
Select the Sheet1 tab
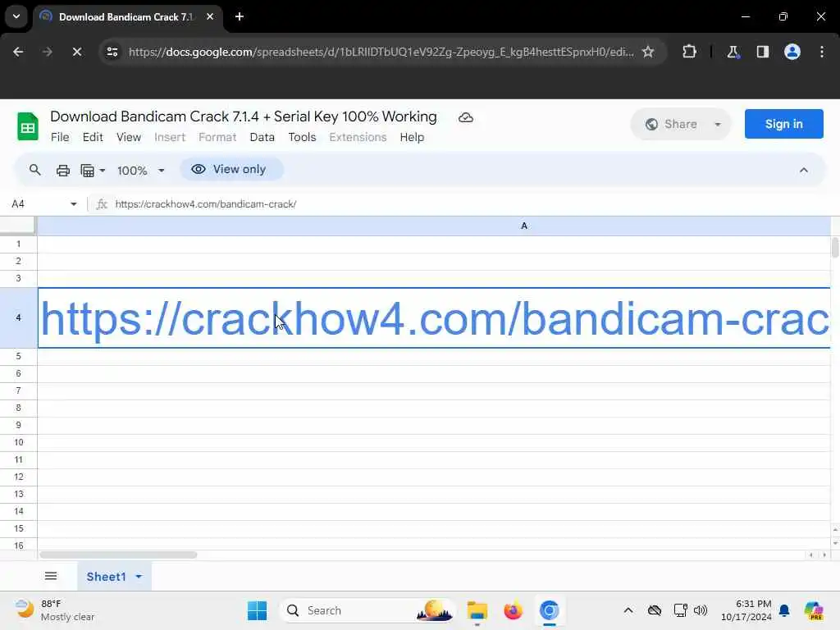pos(106,577)
